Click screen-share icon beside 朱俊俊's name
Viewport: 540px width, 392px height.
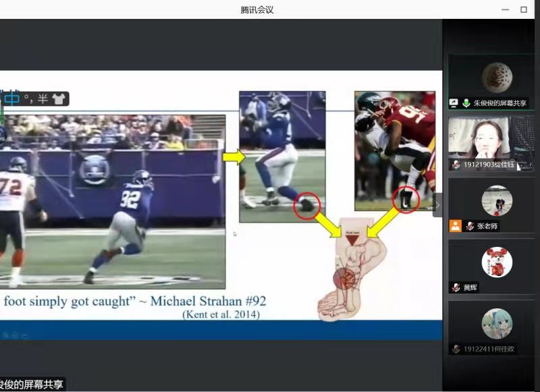tap(454, 103)
